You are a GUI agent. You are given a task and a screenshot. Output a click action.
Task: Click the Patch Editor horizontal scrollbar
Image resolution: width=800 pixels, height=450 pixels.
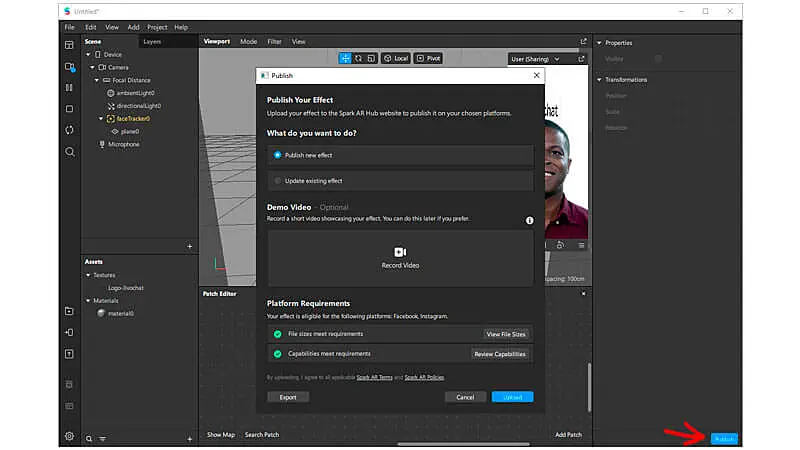tap(436, 444)
